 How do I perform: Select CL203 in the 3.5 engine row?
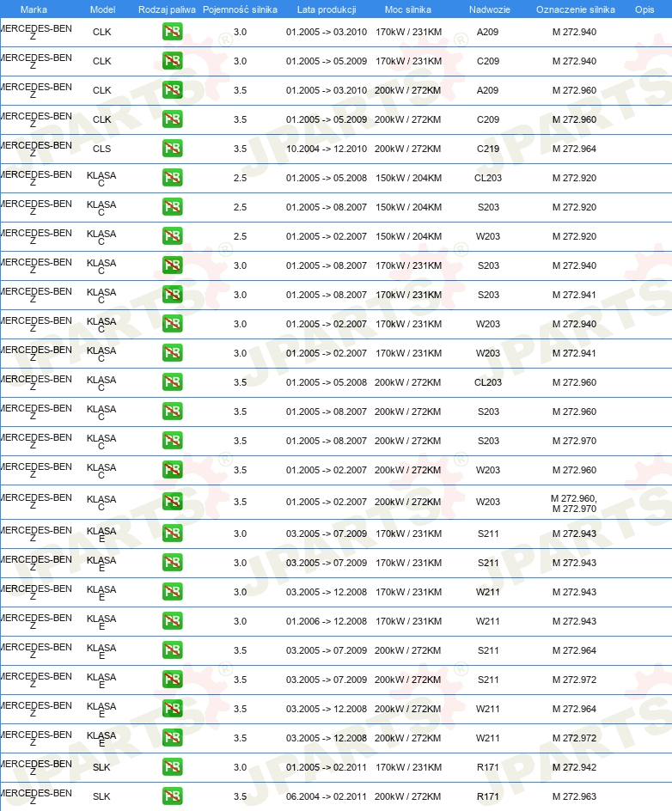pos(488,383)
